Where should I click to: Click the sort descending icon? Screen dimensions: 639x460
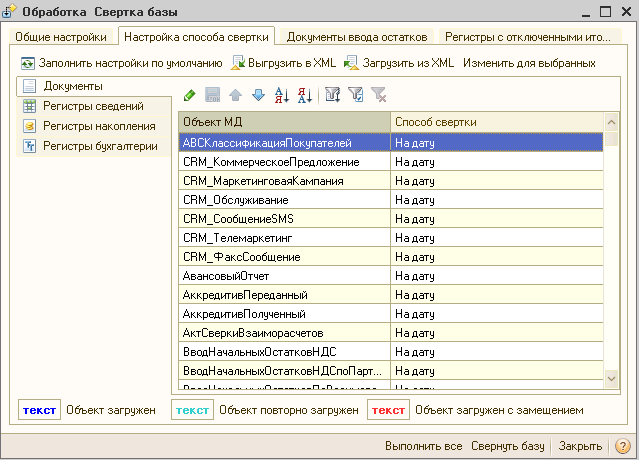point(305,95)
